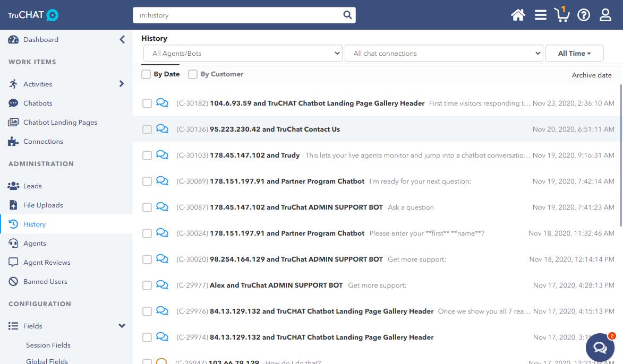The width and height of the screenshot is (623, 364).
Task: Open Chatbot Landing Pages in the sidebar
Action: click(61, 123)
